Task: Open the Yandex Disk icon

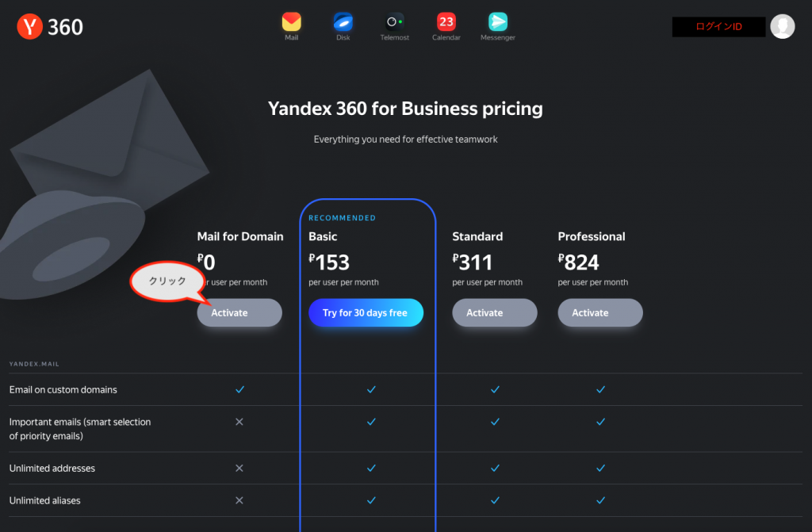Action: [343, 21]
